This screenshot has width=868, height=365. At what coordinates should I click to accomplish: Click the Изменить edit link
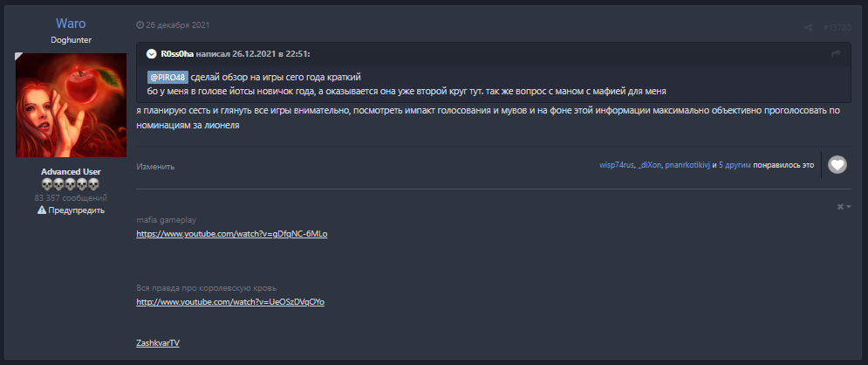click(x=155, y=166)
